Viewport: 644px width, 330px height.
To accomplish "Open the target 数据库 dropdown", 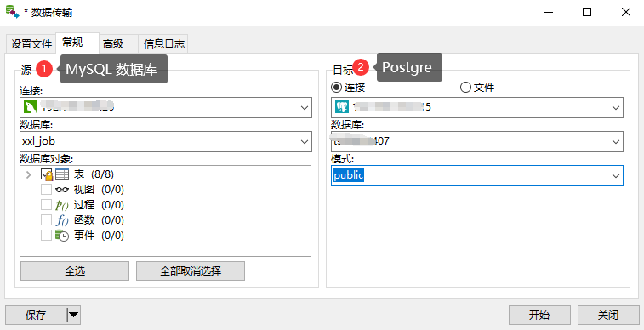I will click(616, 141).
